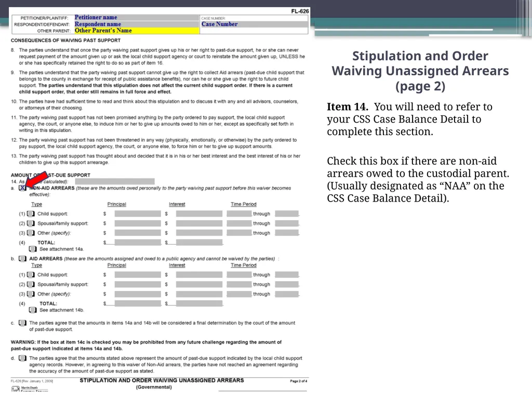Image resolution: width=532 pixels, height=399 pixels.
Task: Click Non-Aid Other time period start field
Action: 239,233
